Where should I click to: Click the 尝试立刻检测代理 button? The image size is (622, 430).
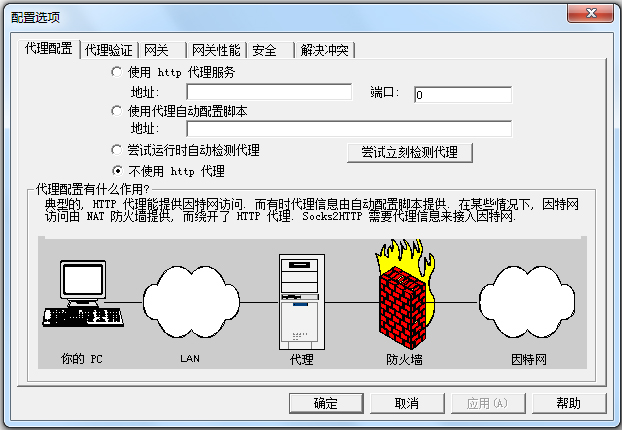(410, 152)
